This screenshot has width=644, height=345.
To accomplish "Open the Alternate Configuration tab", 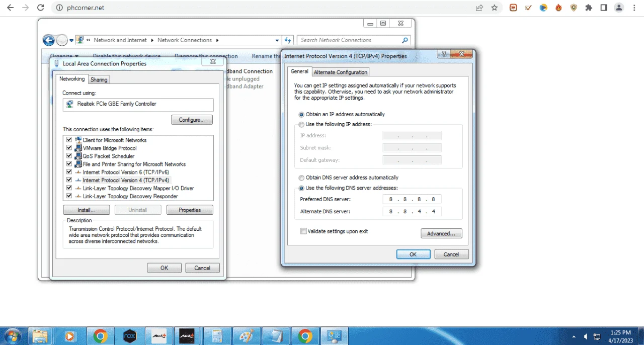I will (x=341, y=72).
